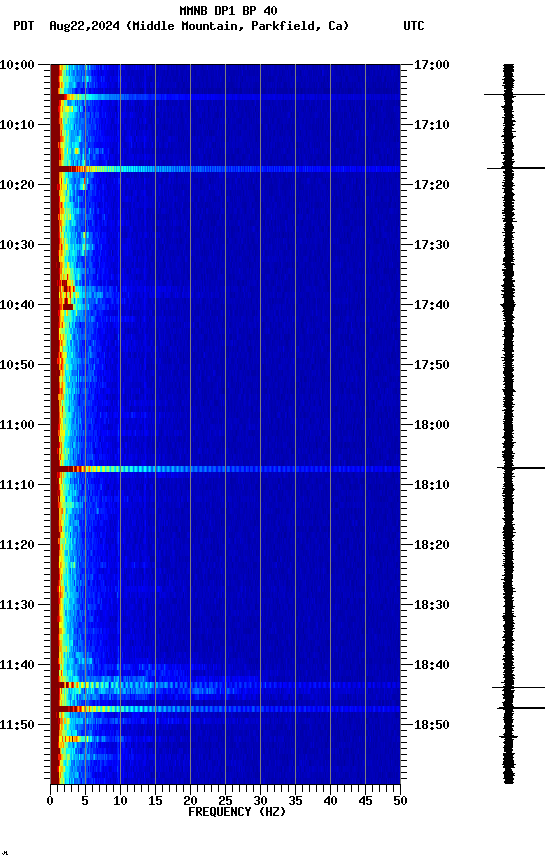552x864 pixels.
Task: Click the 17:10 UTC time label
Action: click(432, 125)
